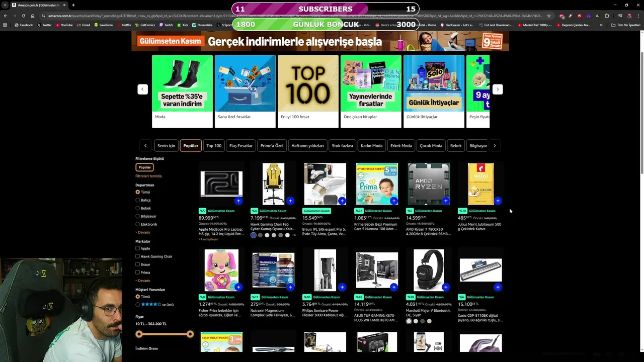Check the Prima brand checkbox
This screenshot has height=362, width=644.
[x=137, y=273]
